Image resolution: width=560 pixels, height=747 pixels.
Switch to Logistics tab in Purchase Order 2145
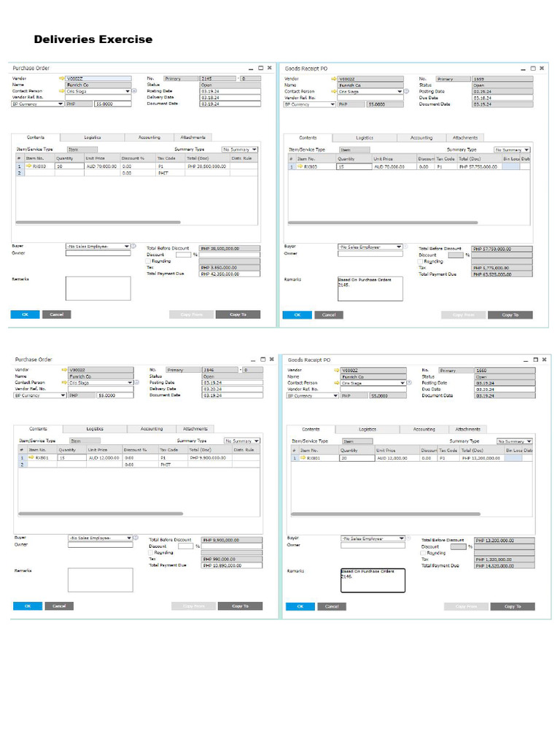tap(93, 137)
